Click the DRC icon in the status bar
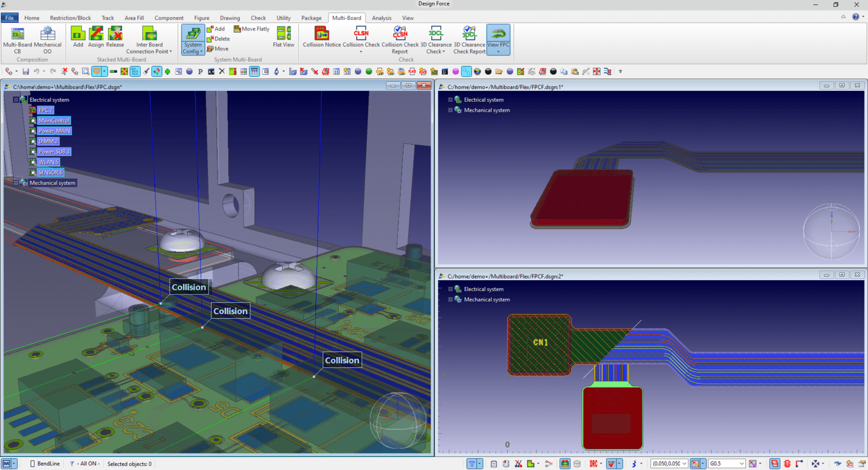This screenshot has width=868, height=470. (594, 463)
